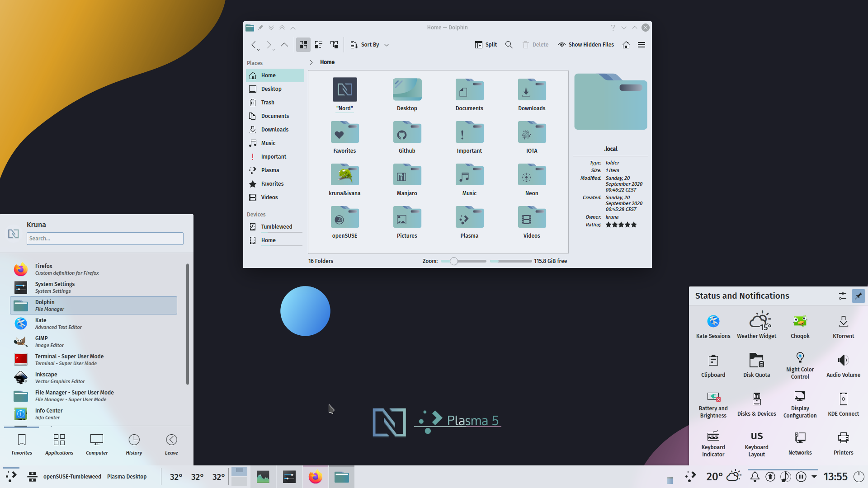Configure system tray via sliders icon
The image size is (868, 488).
[x=843, y=296]
